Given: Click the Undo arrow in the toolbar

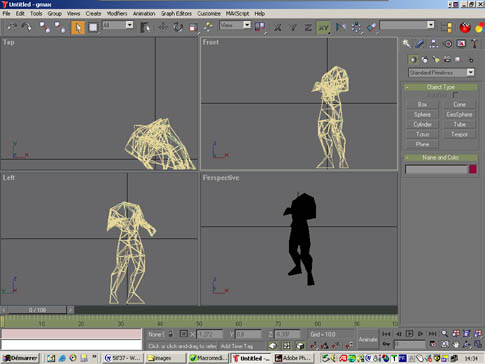Looking at the screenshot, I should click(12, 27).
